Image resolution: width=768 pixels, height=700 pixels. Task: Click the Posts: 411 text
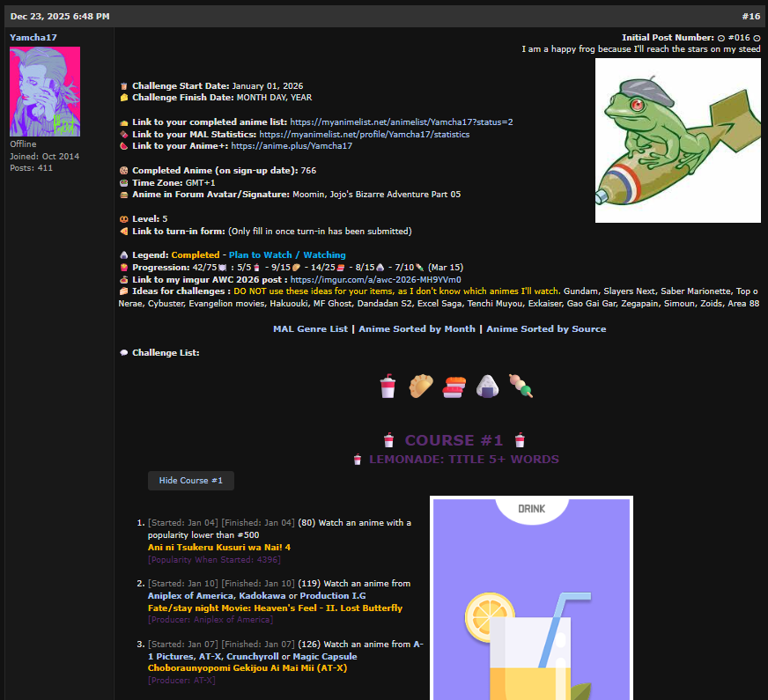[32, 168]
